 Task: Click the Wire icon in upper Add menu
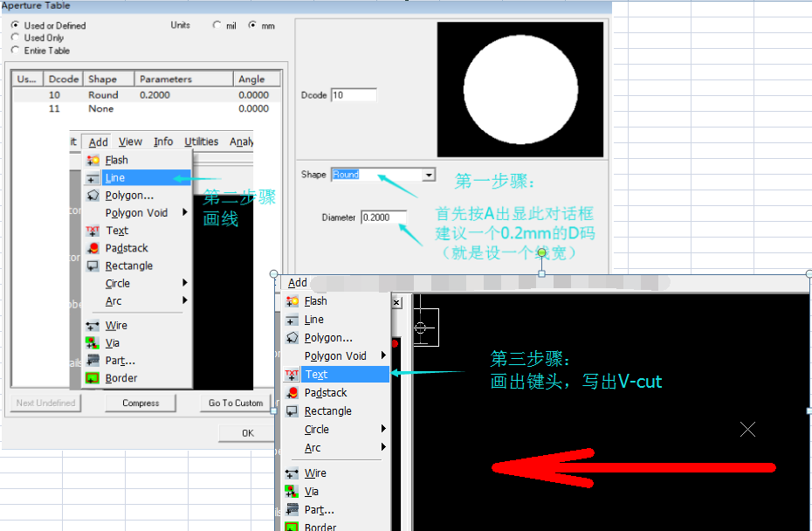pyautogui.click(x=93, y=326)
